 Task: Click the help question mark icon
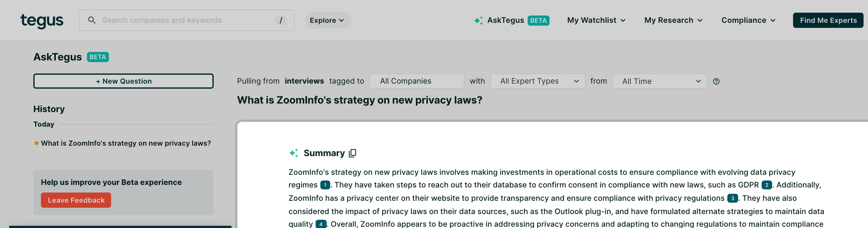tap(716, 81)
